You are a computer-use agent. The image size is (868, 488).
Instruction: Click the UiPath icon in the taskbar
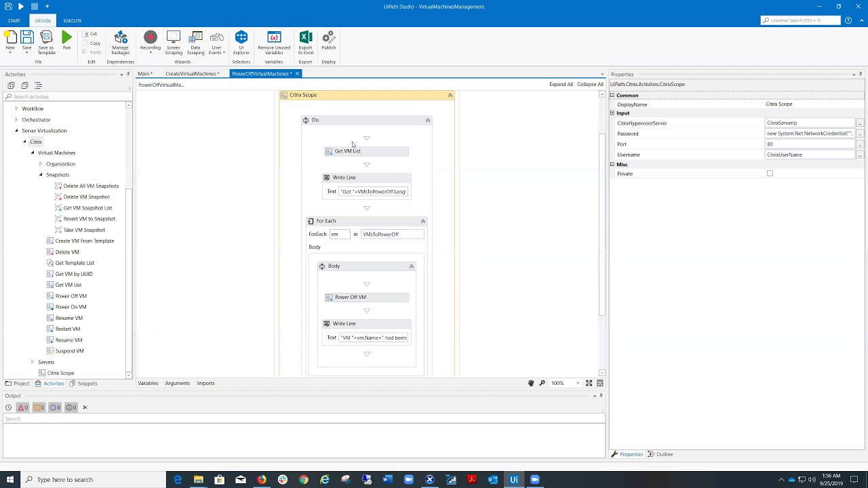(514, 480)
